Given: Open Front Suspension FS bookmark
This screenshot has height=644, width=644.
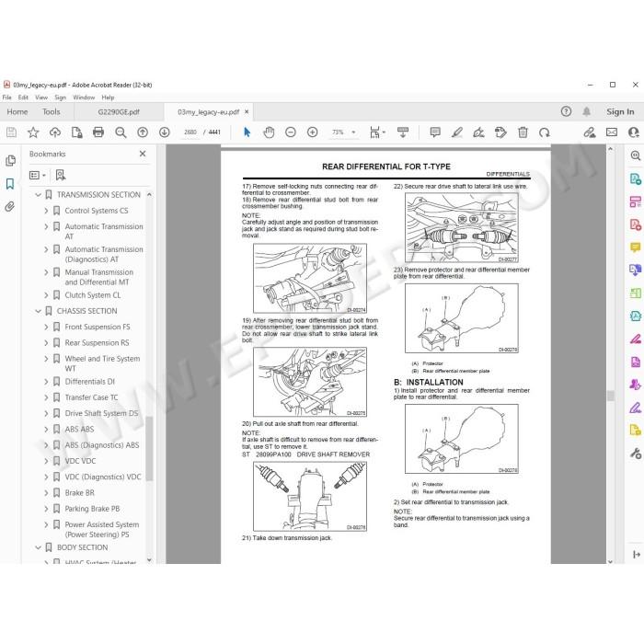Looking at the screenshot, I should (x=98, y=327).
